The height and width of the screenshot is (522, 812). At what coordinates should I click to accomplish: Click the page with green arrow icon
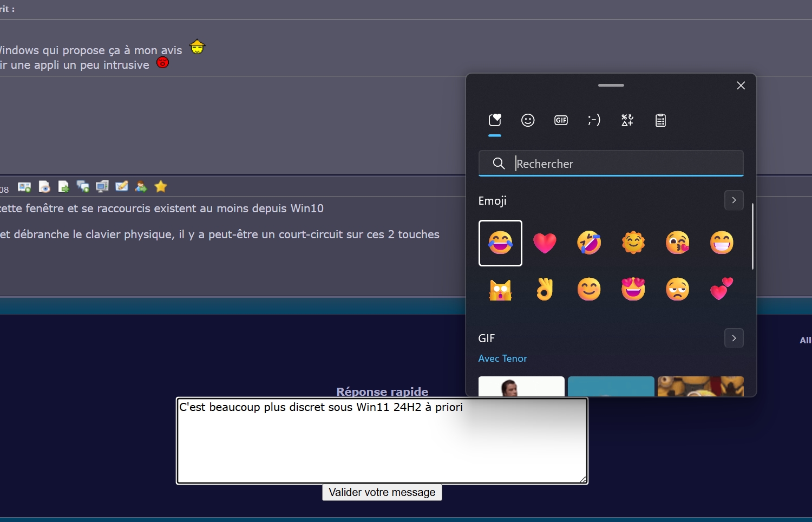[63, 187]
